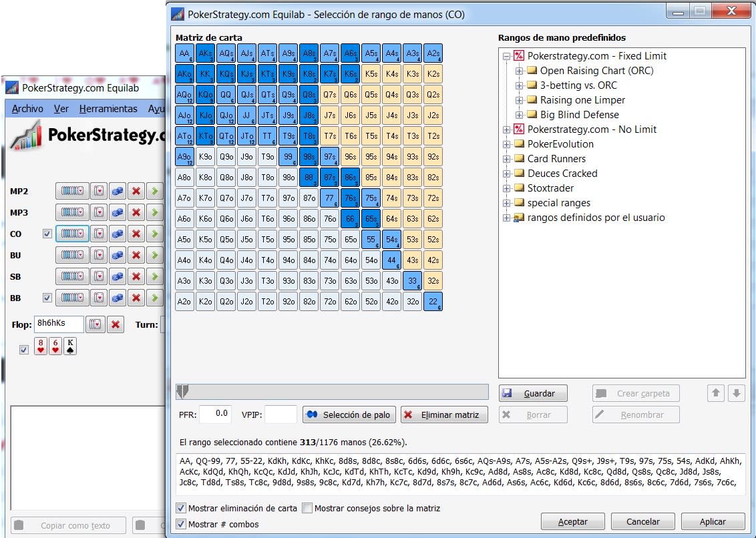Image resolution: width=756 pixels, height=538 pixels.
Task: Click Selección de palo button
Action: (x=349, y=415)
